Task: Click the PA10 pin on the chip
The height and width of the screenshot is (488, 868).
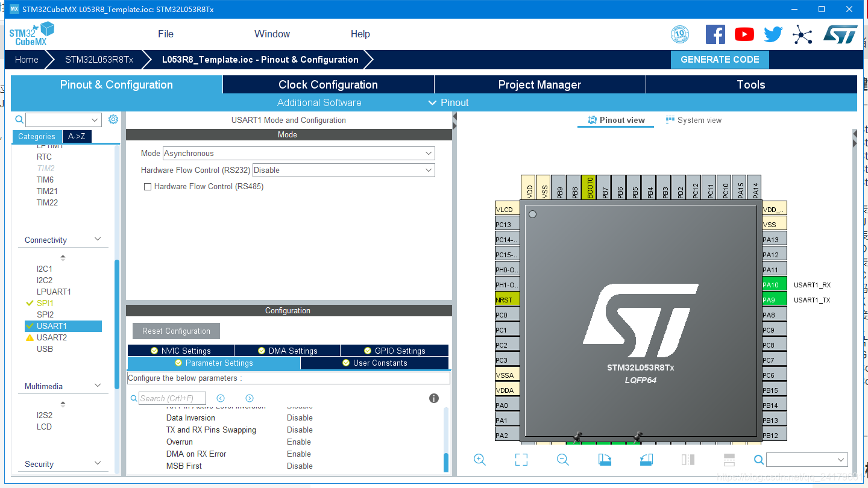Action: (x=775, y=284)
